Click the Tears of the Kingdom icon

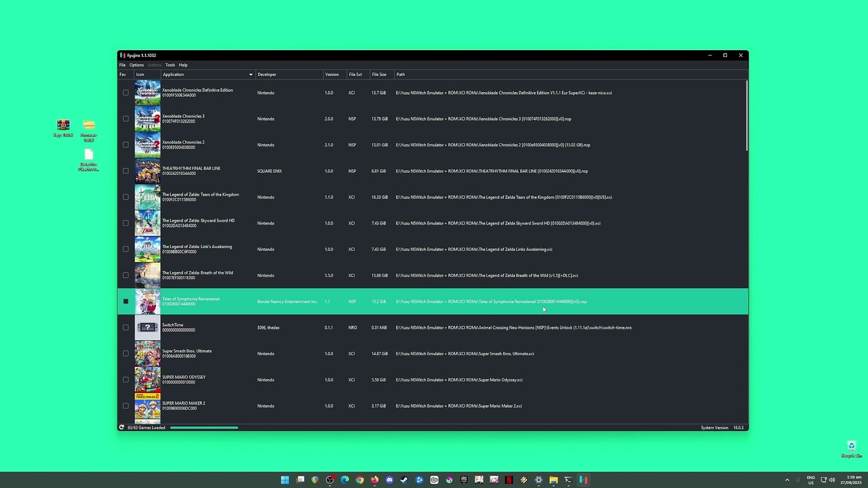click(147, 197)
